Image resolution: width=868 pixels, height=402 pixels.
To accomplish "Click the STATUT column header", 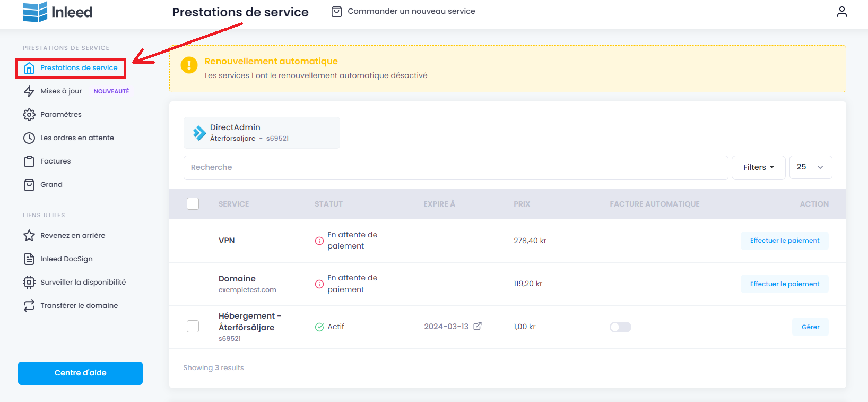I will pos(328,204).
